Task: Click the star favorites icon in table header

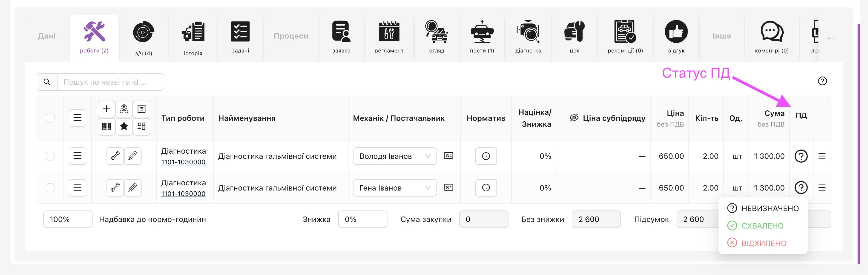Action: tap(124, 127)
